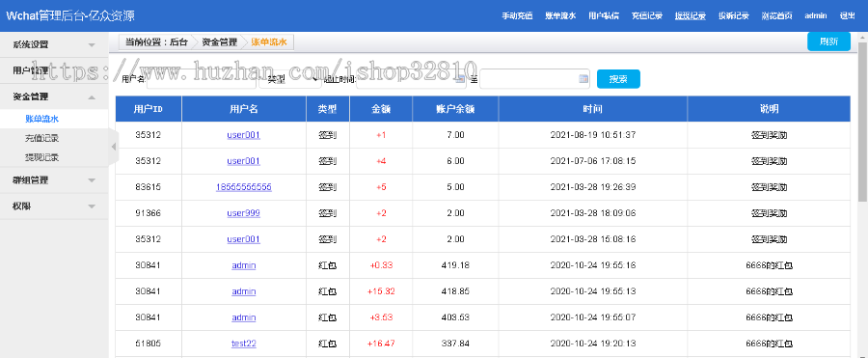The height and width of the screenshot is (358, 868).
Task: Click the 账户余额 column header
Action: tap(455, 109)
